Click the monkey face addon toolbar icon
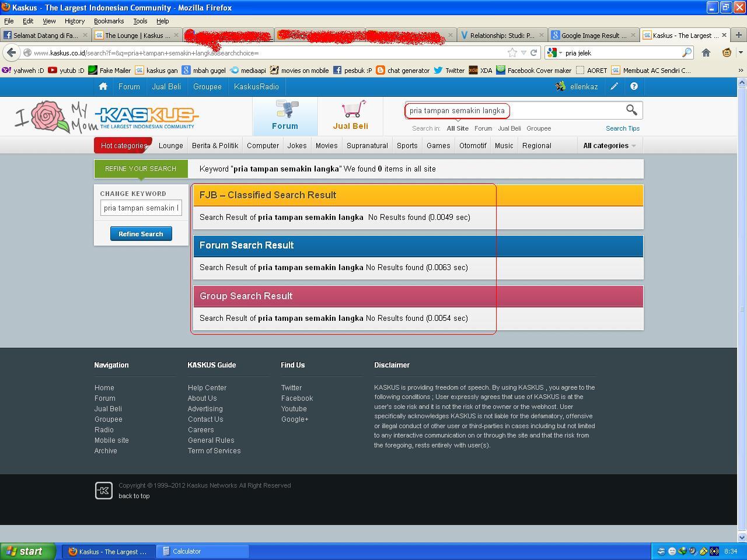This screenshot has height=560, width=747. click(727, 52)
